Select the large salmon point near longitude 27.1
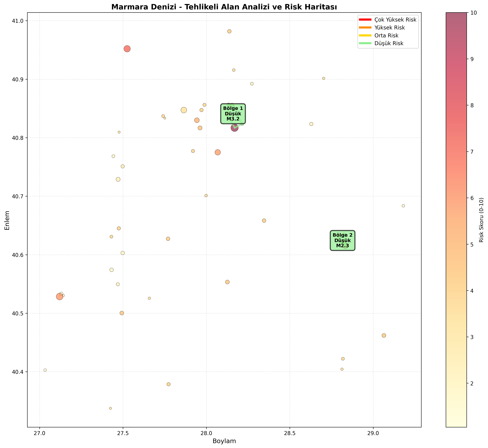 pos(59,296)
